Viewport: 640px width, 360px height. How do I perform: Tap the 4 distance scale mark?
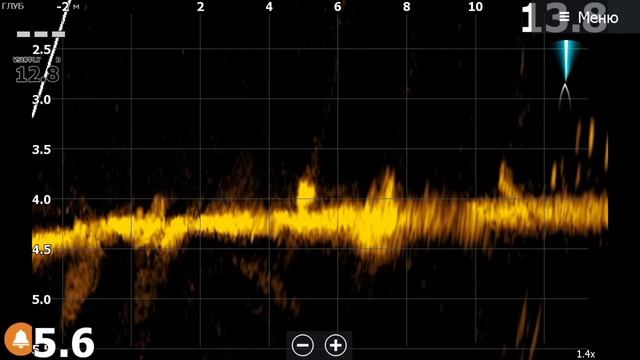tap(269, 7)
